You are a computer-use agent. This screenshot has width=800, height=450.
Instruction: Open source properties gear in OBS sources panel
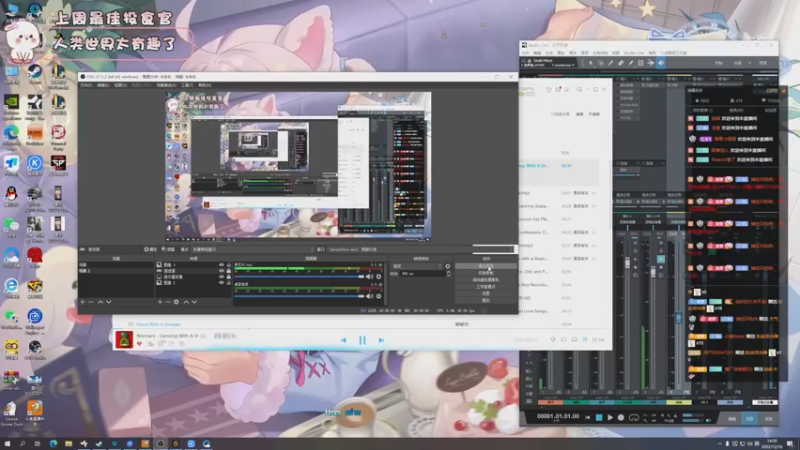(177, 302)
